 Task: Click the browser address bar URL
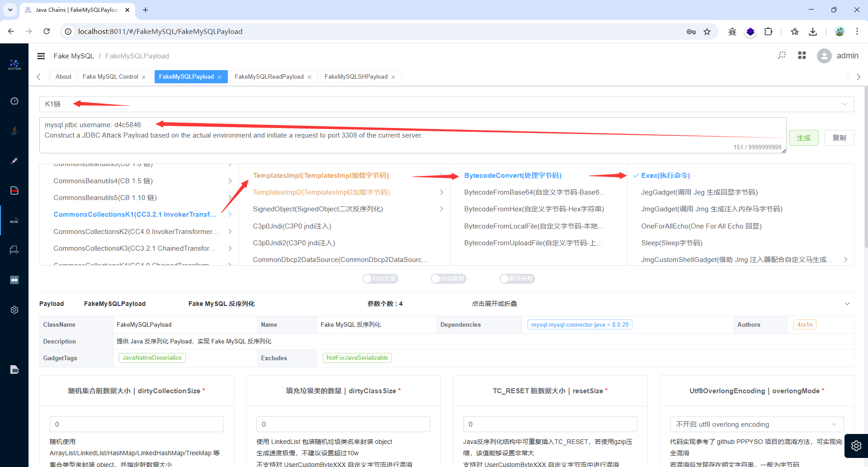(160, 32)
